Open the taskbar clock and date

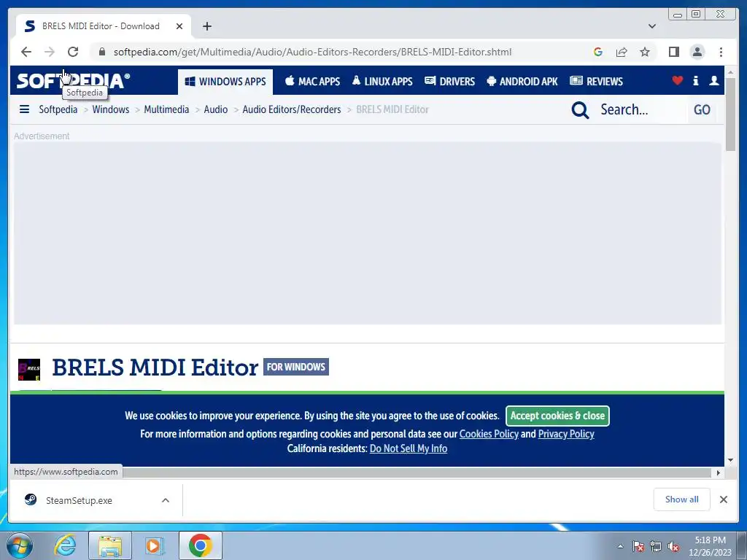[x=710, y=546]
